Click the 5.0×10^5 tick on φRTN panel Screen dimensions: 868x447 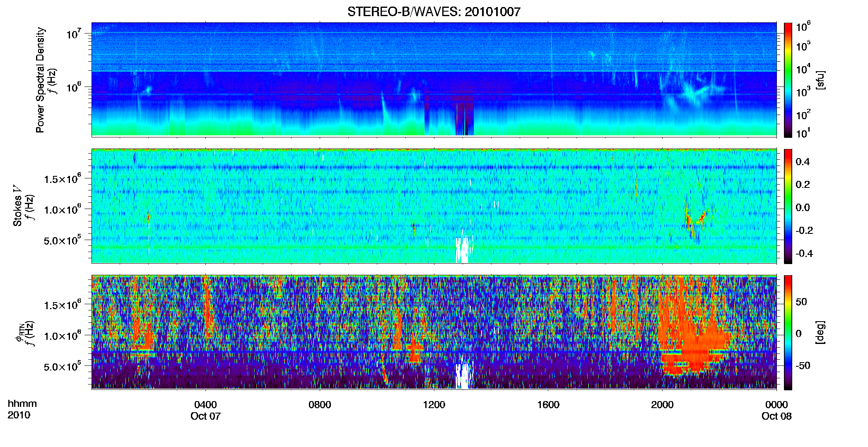coord(62,366)
